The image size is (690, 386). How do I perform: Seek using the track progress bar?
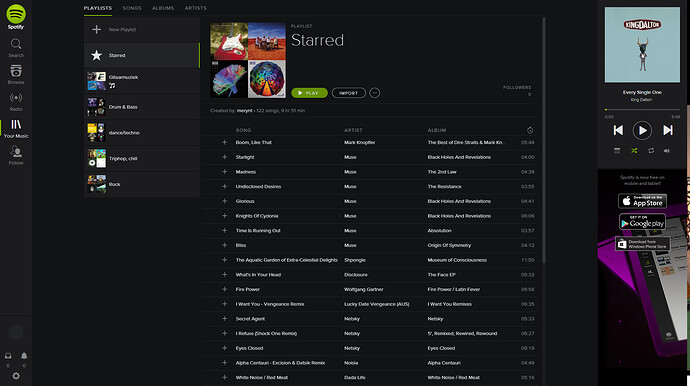[642, 110]
